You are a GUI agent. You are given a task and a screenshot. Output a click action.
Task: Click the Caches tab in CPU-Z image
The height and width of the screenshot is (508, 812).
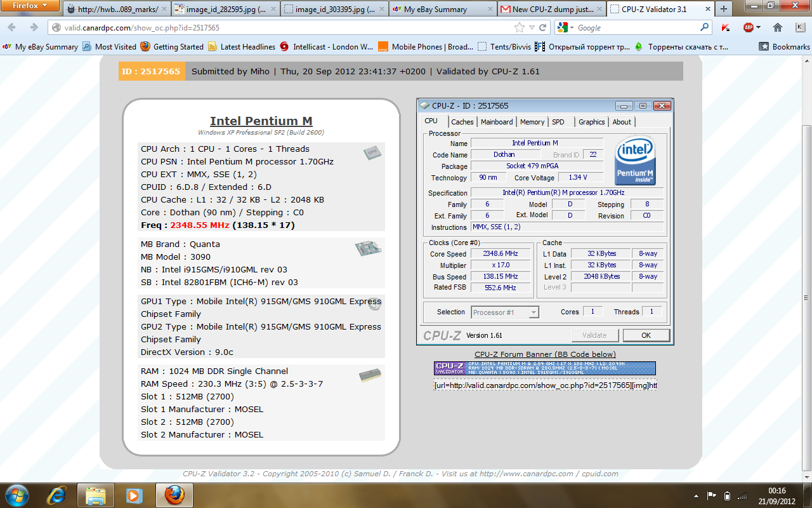click(462, 122)
